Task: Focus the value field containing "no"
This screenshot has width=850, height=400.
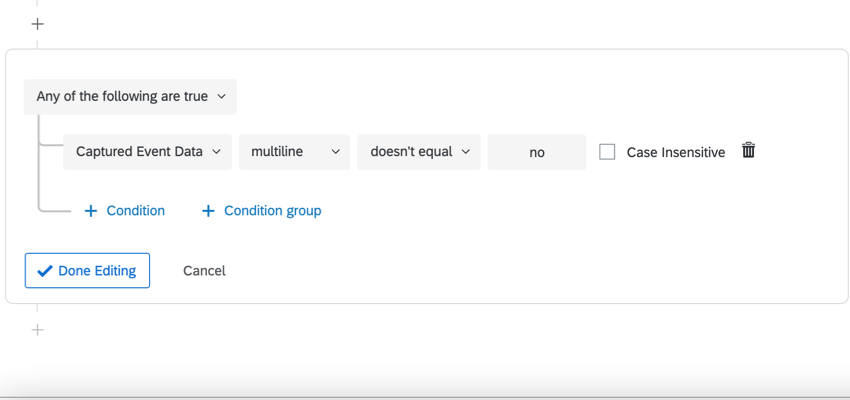Action: pyautogui.click(x=537, y=153)
